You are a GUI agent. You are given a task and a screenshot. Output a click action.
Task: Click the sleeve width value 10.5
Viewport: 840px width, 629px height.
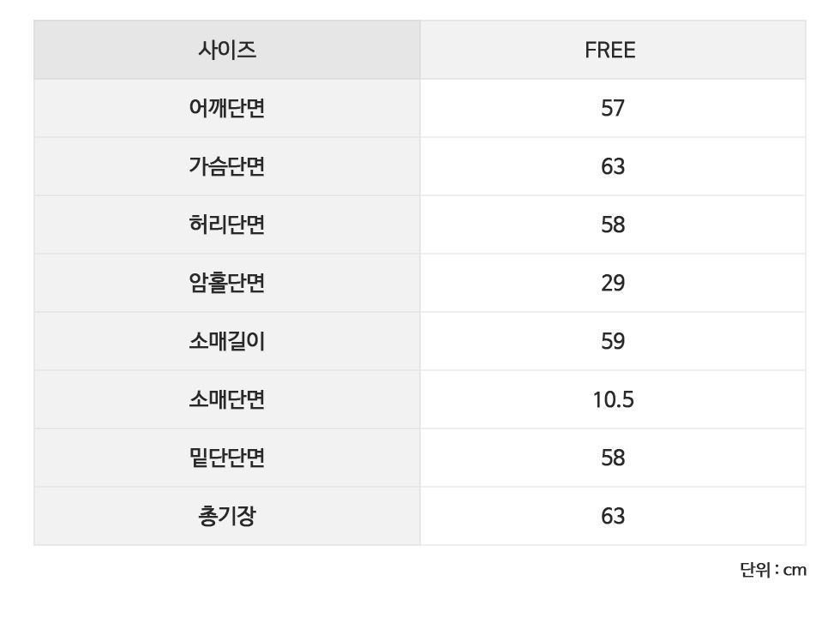(x=613, y=400)
